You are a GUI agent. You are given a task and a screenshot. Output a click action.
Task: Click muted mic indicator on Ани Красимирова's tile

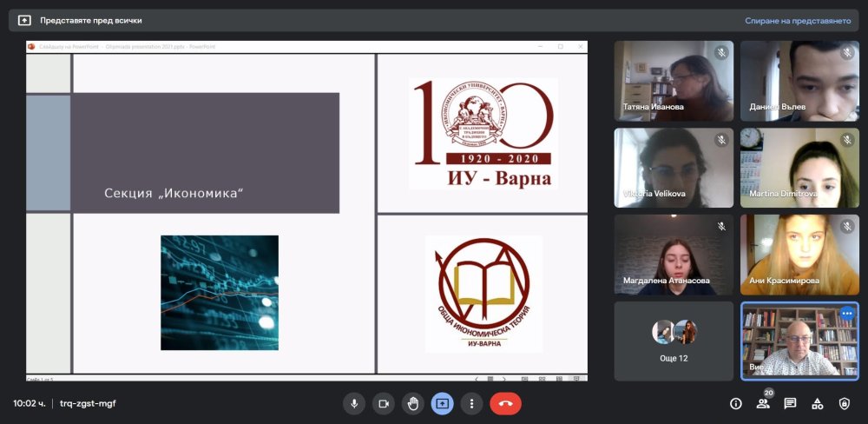847,226
